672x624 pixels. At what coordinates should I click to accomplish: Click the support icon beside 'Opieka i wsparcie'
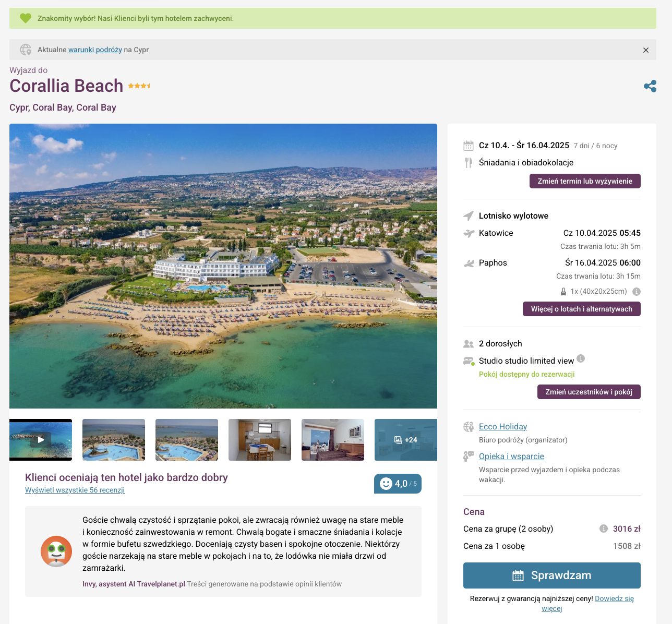click(469, 457)
